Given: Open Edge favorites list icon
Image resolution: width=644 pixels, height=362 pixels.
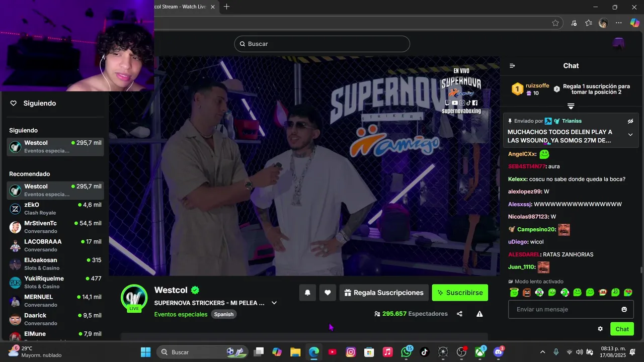Looking at the screenshot, I should (x=589, y=23).
